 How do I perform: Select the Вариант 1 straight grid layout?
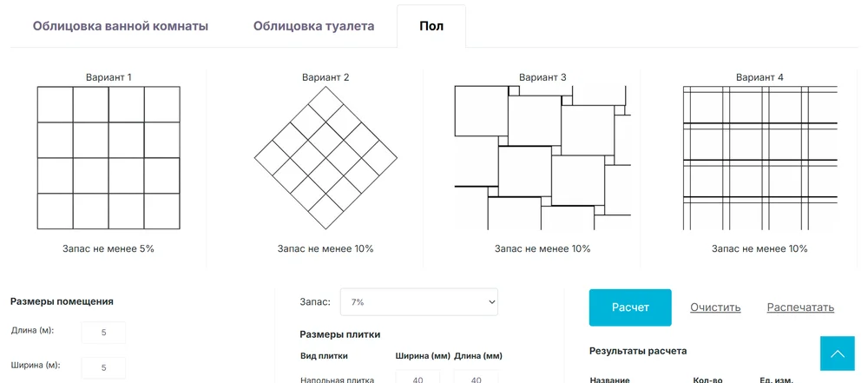click(108, 158)
